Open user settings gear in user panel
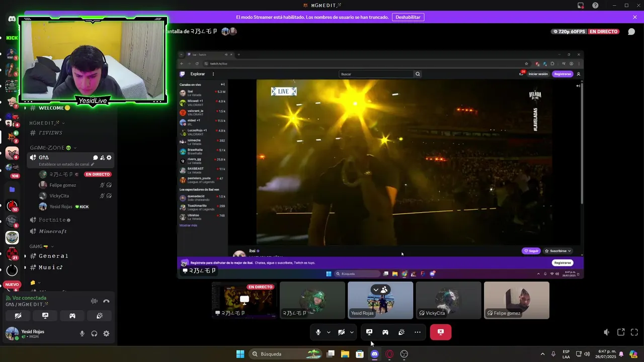644x362 pixels. (x=106, y=333)
